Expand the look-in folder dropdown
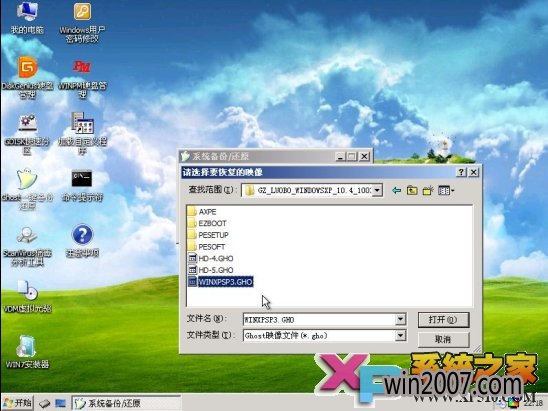 (x=377, y=190)
